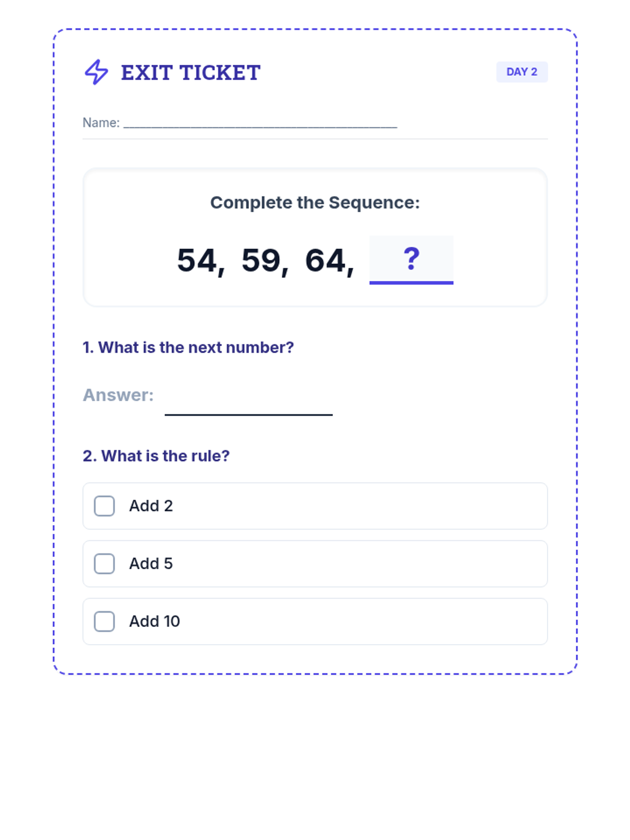Click the number 64 in the sequence

325,261
